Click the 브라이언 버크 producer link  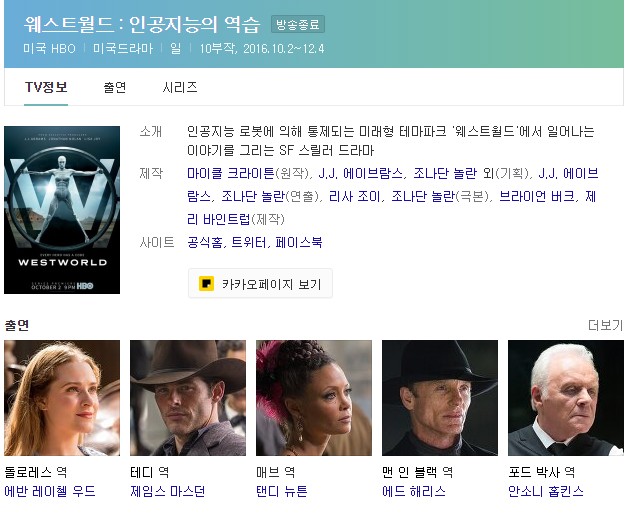tap(537, 196)
